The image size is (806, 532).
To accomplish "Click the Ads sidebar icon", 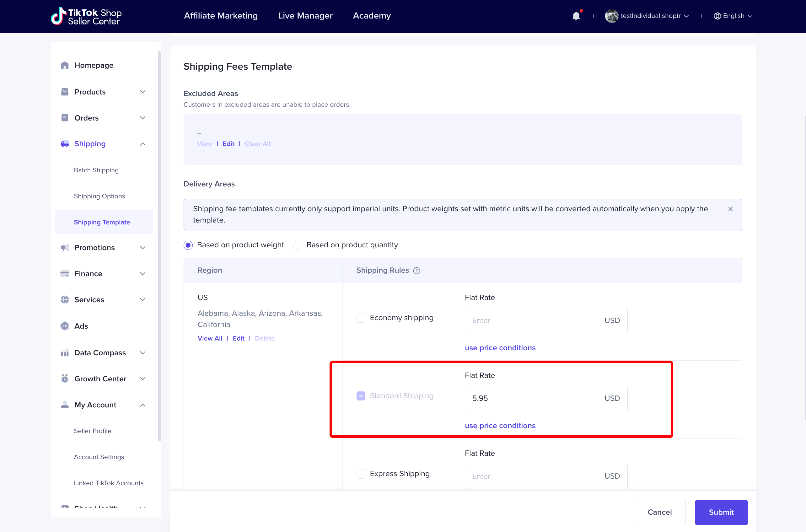I will click(x=65, y=326).
